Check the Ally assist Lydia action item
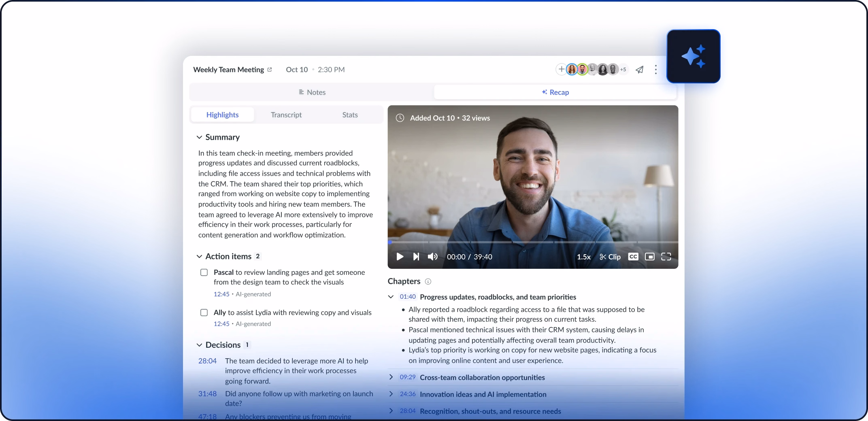Image resolution: width=868 pixels, height=421 pixels. pyautogui.click(x=204, y=313)
